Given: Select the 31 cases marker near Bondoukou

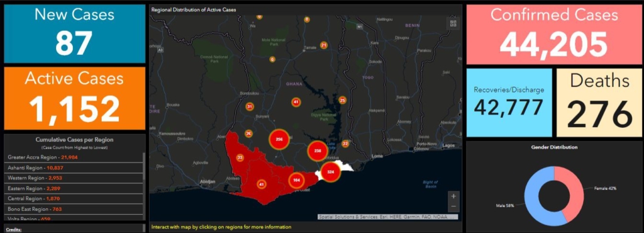Looking at the screenshot, I should [x=249, y=107].
